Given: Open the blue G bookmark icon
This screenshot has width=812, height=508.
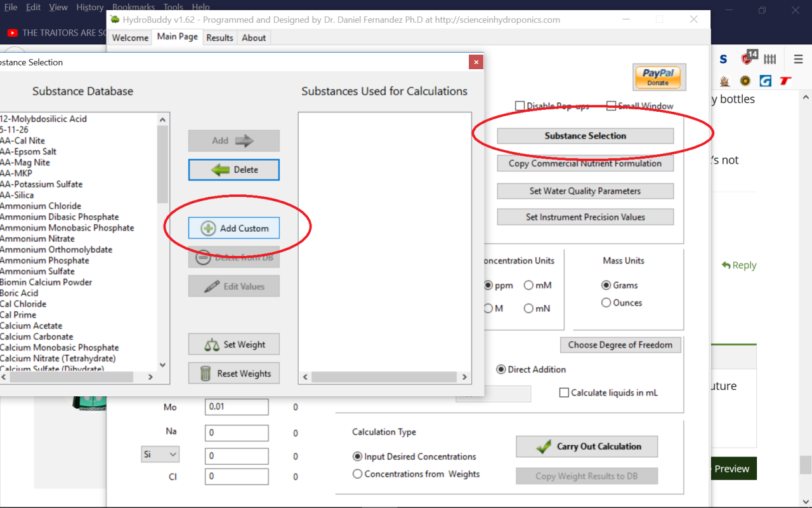Looking at the screenshot, I should [766, 81].
